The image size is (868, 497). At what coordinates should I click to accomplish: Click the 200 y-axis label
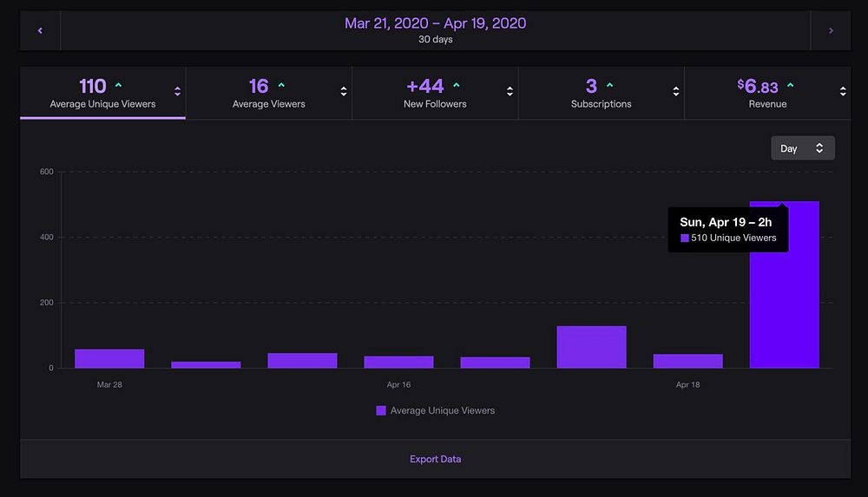pos(47,303)
